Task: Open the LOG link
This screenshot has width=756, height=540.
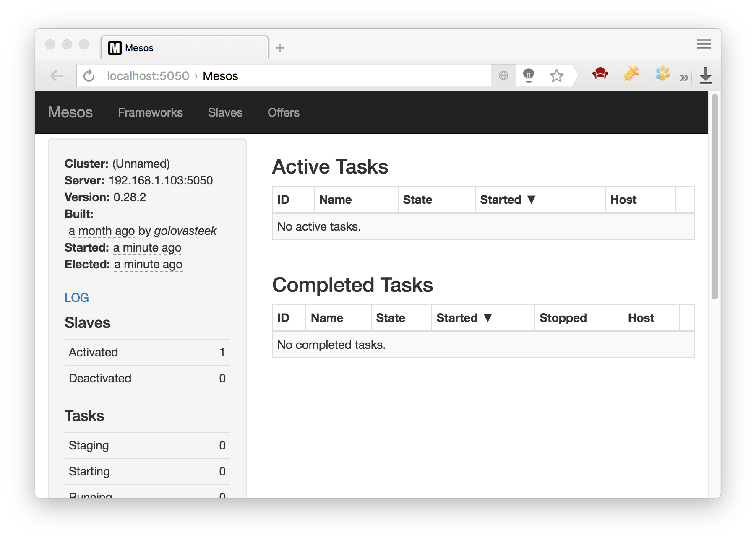Action: coord(76,297)
